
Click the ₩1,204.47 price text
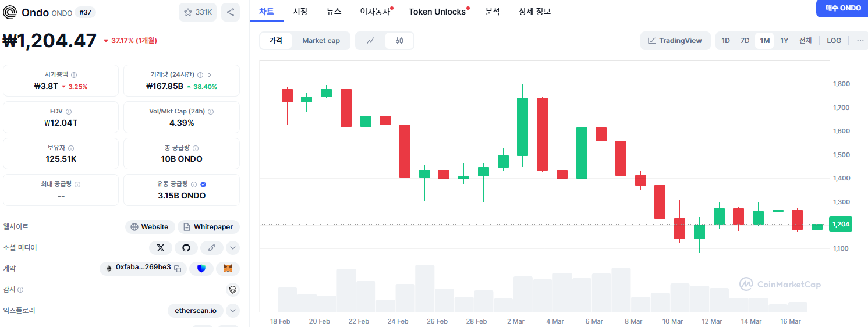(50, 41)
